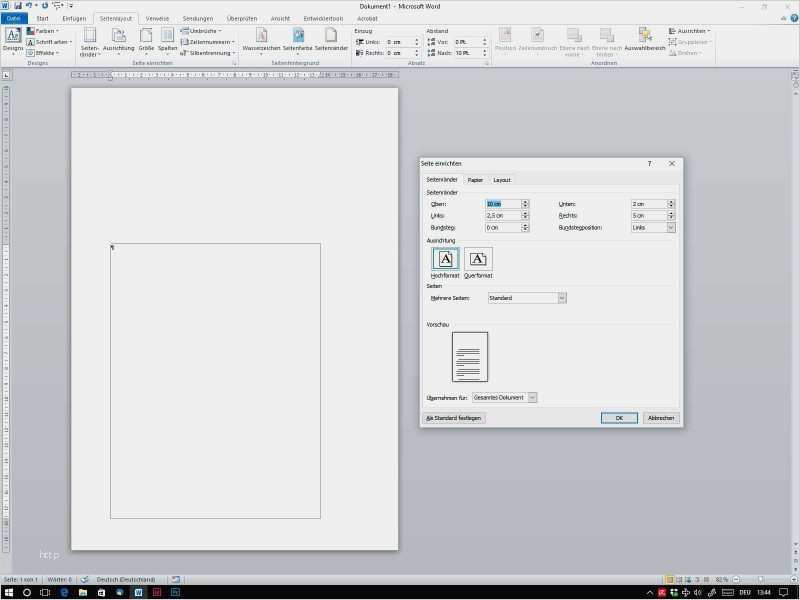Open the Wasserzeichen watermark tool
This screenshot has height=600, width=800.
click(261, 41)
